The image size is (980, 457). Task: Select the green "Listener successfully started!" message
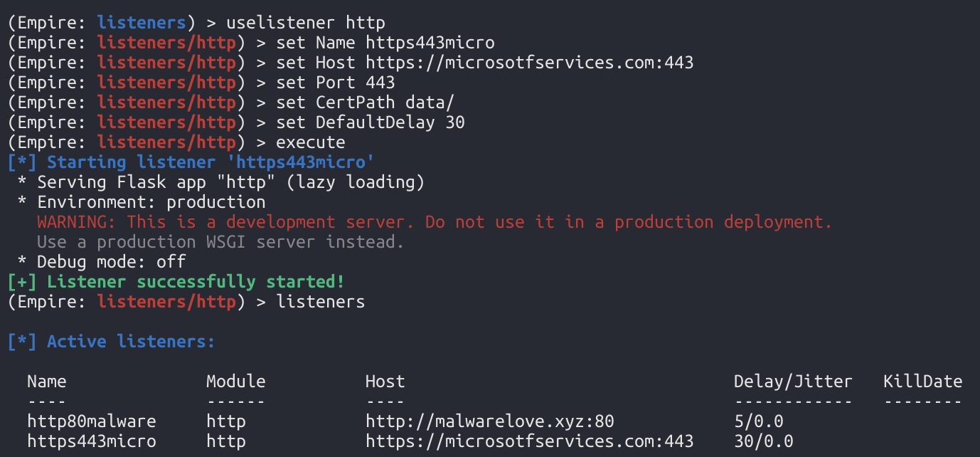(178, 282)
